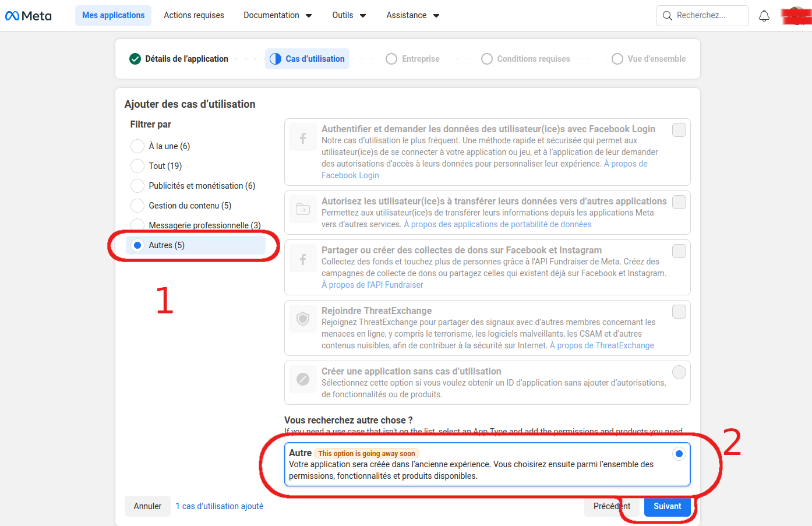
Task: Click the ThreatExchange shield icon
Action: 303,319
